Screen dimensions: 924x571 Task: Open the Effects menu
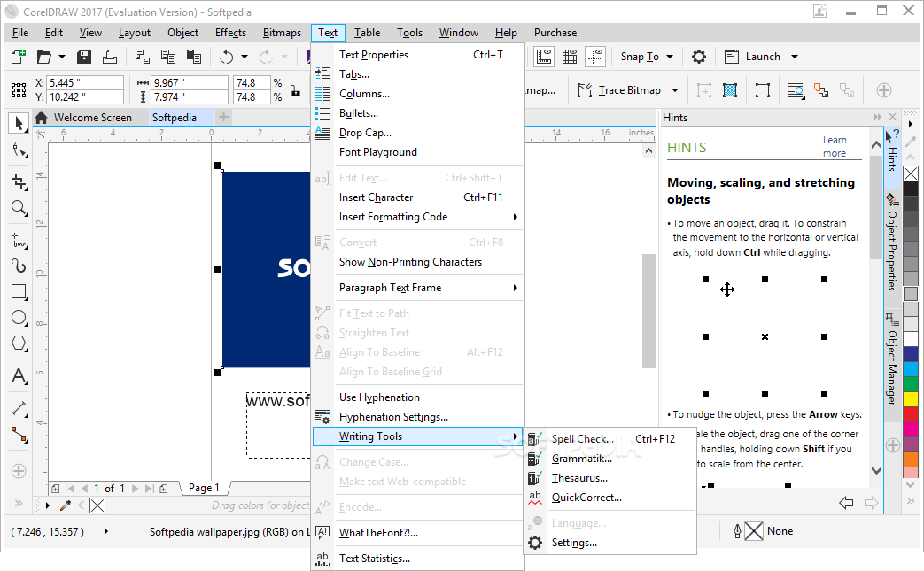point(230,33)
